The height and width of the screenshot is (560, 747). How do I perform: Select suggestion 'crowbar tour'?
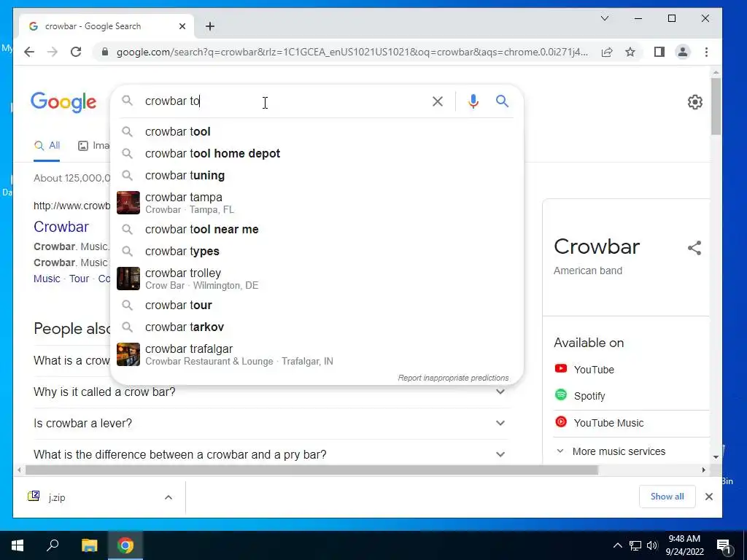[317, 306]
